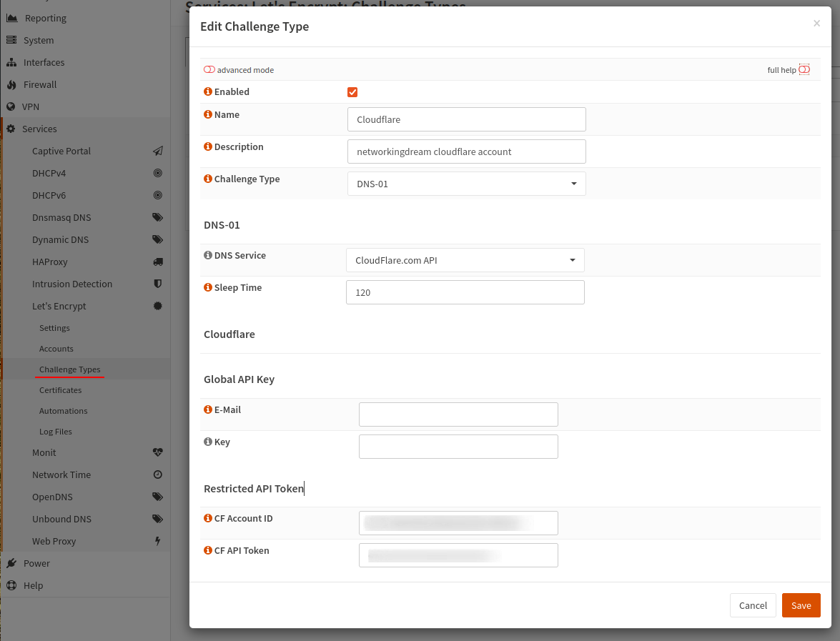
Task: Click the Dynamic DNS tags icon
Action: (157, 239)
